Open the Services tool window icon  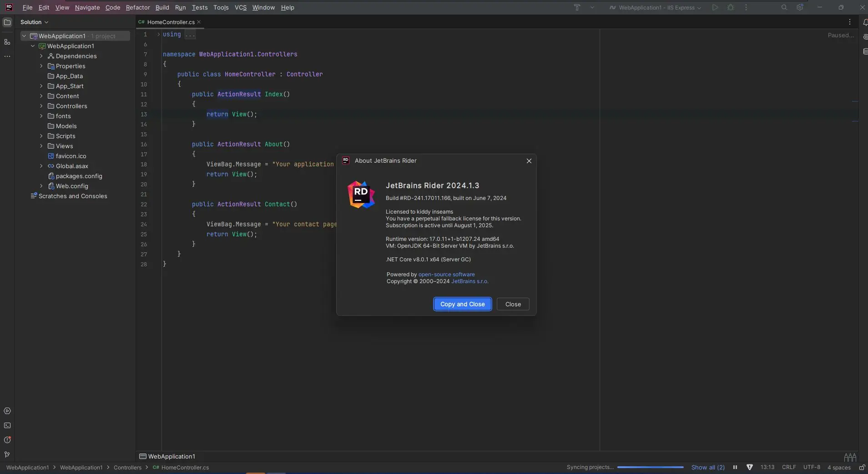point(7,411)
